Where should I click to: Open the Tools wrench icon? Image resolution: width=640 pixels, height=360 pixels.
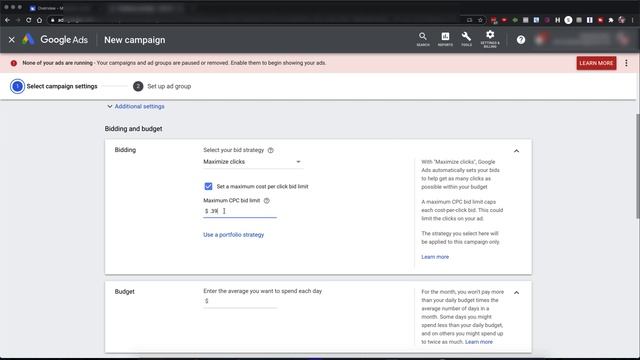(466, 39)
